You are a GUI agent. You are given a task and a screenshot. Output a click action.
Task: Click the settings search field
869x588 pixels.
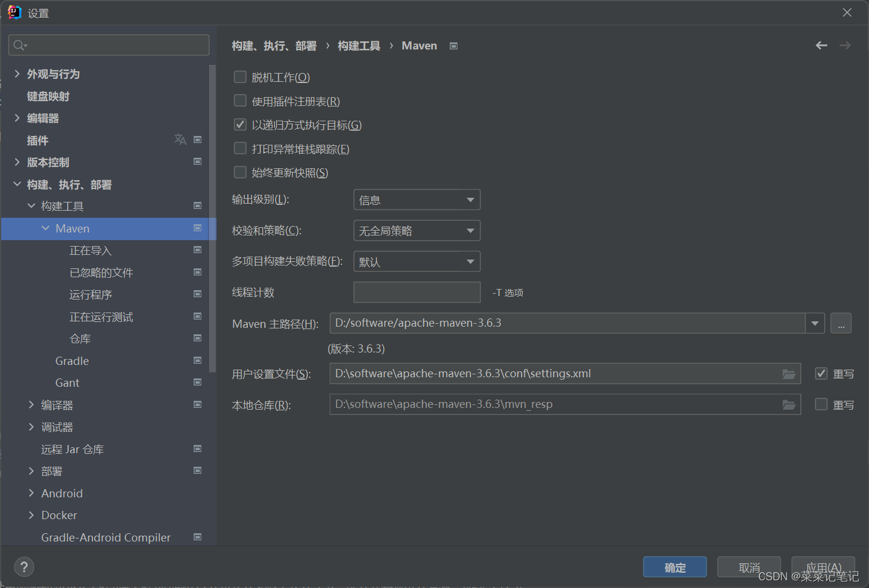[x=109, y=45]
